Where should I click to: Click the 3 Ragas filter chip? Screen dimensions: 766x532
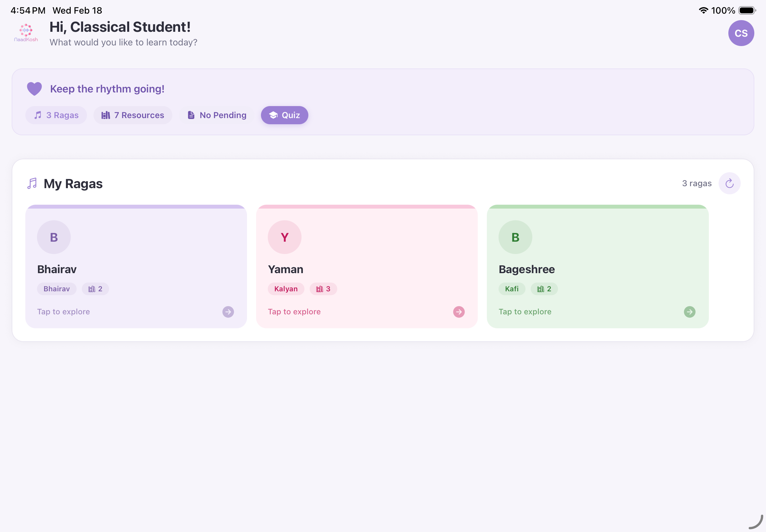click(x=56, y=115)
